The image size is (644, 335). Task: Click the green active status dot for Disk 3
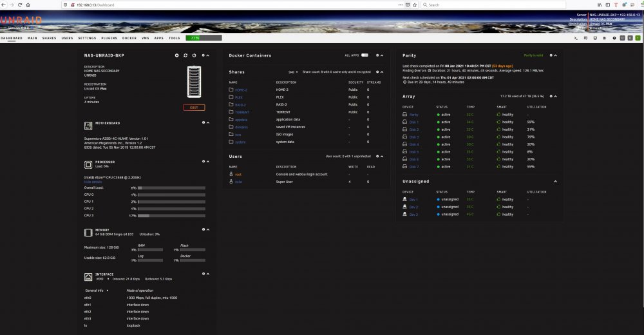(x=438, y=137)
